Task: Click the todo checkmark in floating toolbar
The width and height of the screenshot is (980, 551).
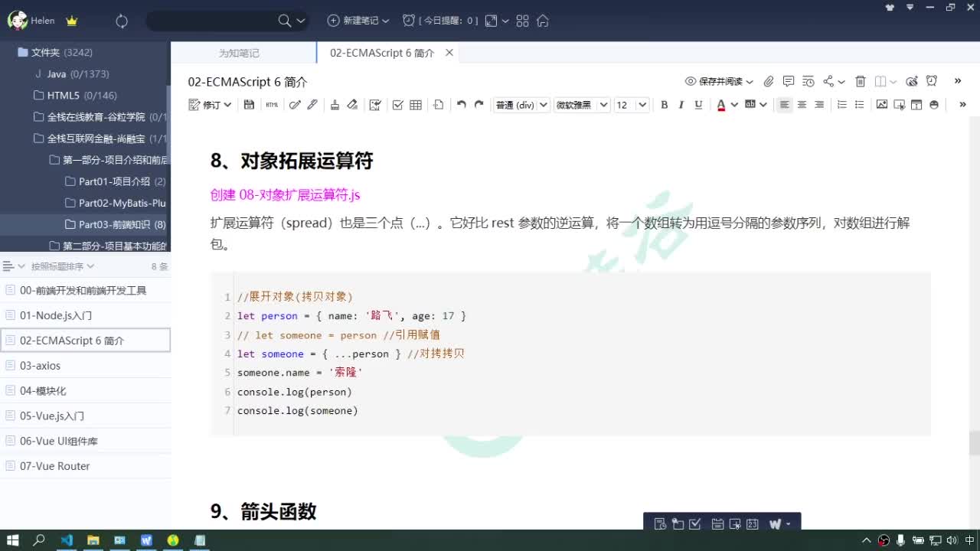Action: pos(695,524)
